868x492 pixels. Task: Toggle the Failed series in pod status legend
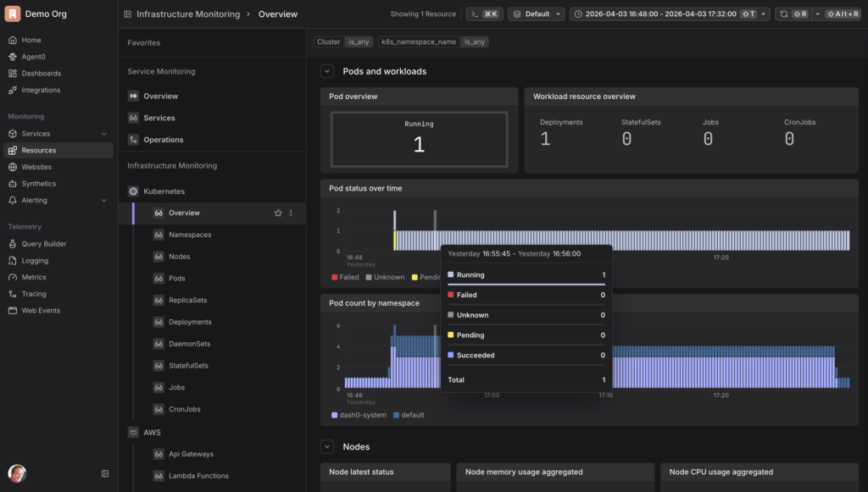(345, 277)
